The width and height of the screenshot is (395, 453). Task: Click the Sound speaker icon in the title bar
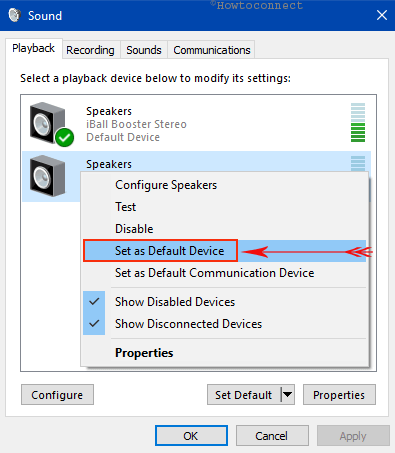[x=14, y=15]
